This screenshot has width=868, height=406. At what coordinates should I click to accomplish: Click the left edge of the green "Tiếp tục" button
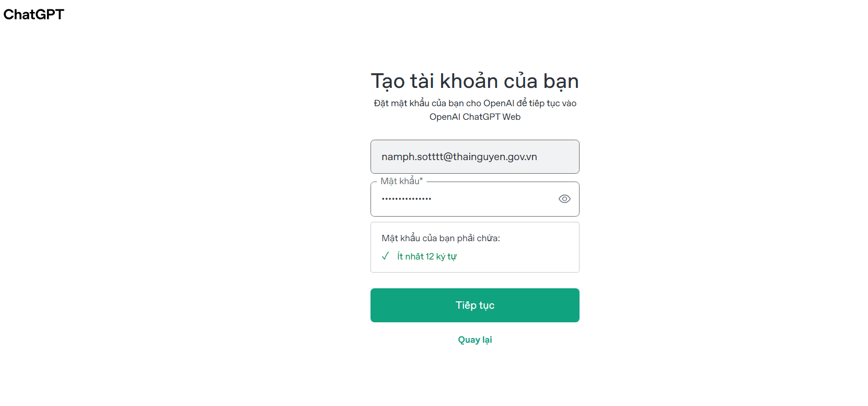pos(377,305)
